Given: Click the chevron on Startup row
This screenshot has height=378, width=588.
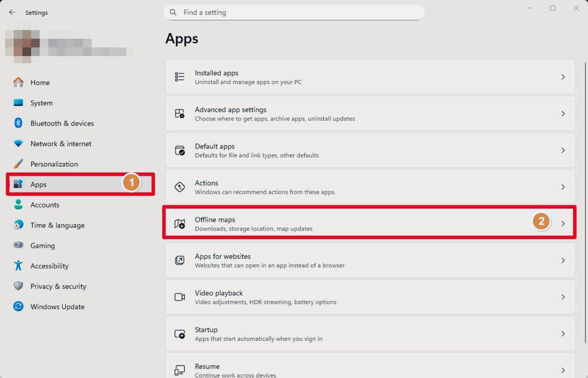Looking at the screenshot, I should 563,334.
